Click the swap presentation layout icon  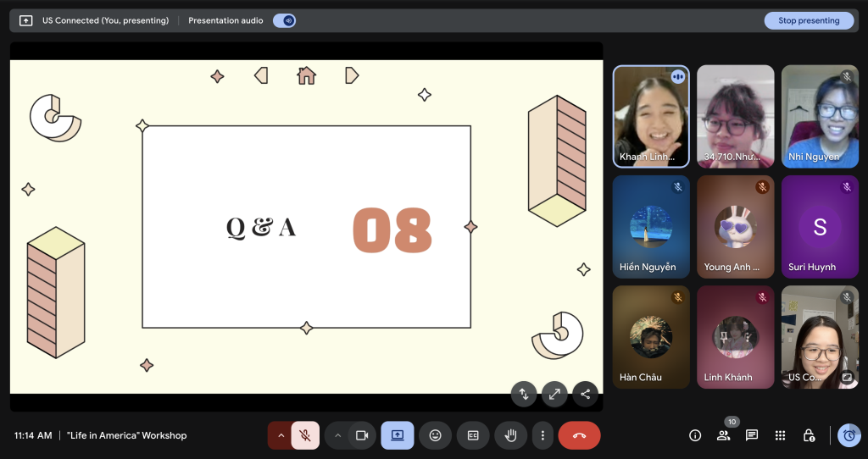pyautogui.click(x=524, y=394)
